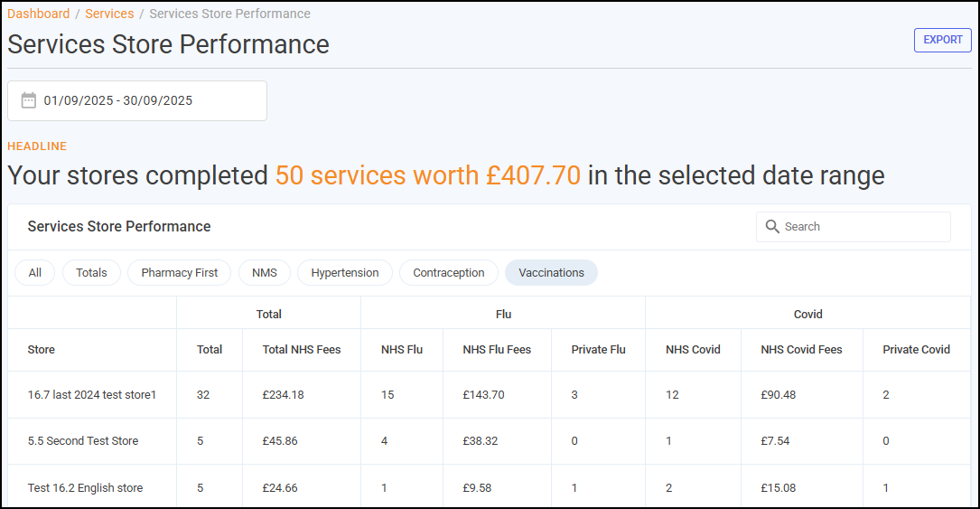Click the NHS Flu Fees column header

pos(497,350)
